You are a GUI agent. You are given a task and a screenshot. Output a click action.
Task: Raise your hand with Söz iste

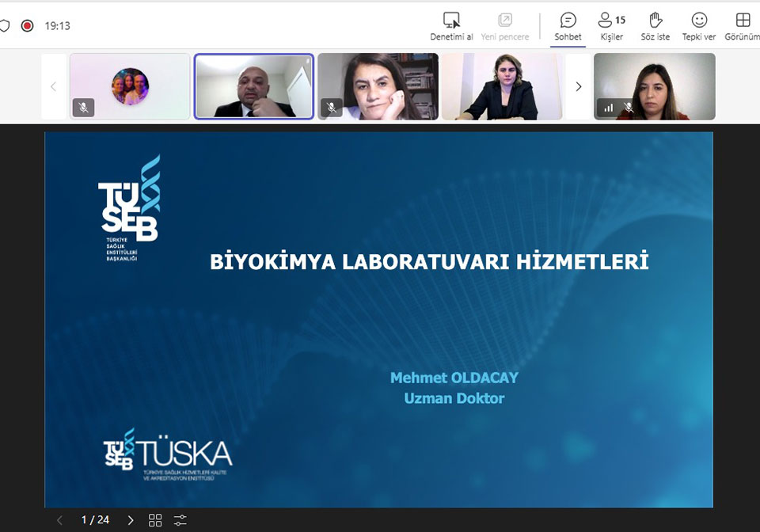pos(655,25)
